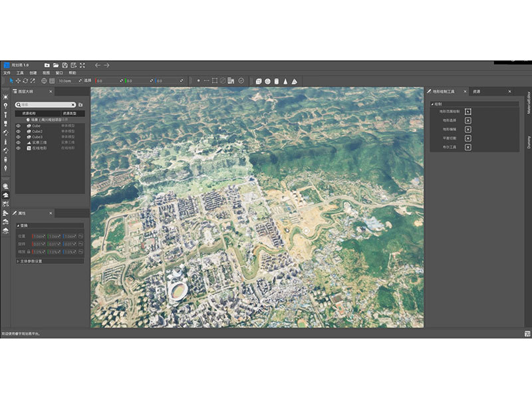This screenshot has width=532, height=399.
Task: Collapse the 绘制 section
Action: (433, 104)
